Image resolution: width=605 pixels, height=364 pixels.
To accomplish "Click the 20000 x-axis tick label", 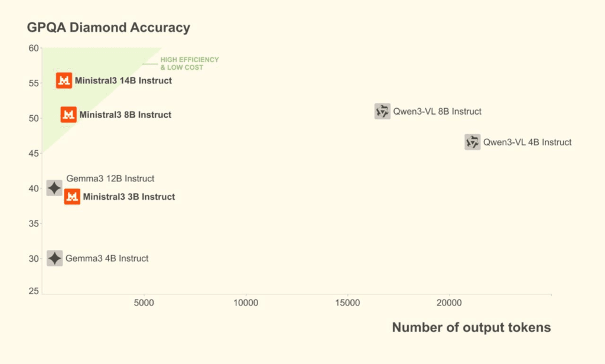I will tap(449, 303).
